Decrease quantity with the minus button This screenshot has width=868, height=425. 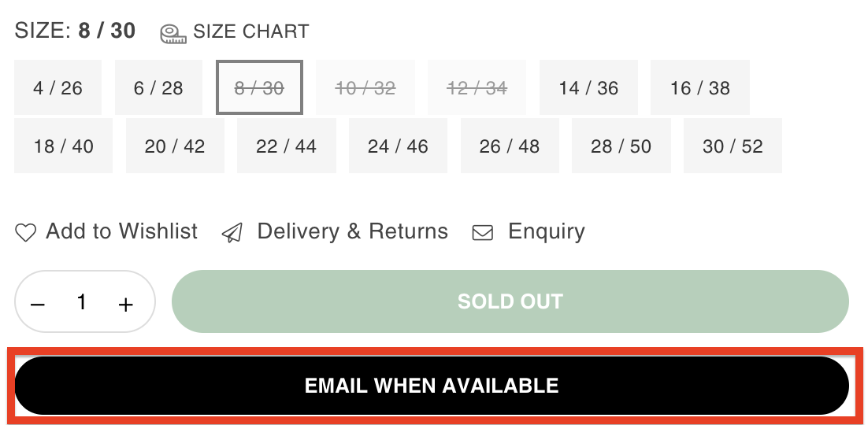pos(38,304)
